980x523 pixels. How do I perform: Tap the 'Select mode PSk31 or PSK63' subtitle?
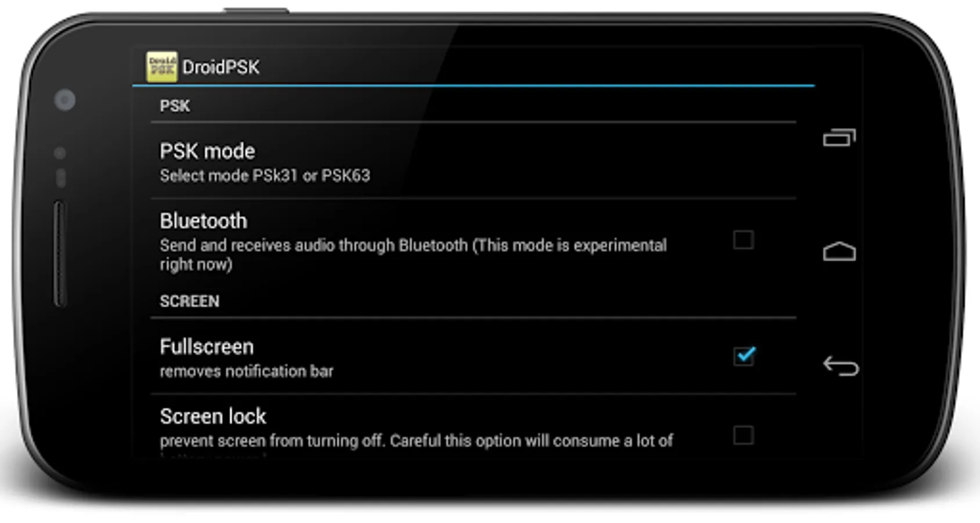click(265, 175)
